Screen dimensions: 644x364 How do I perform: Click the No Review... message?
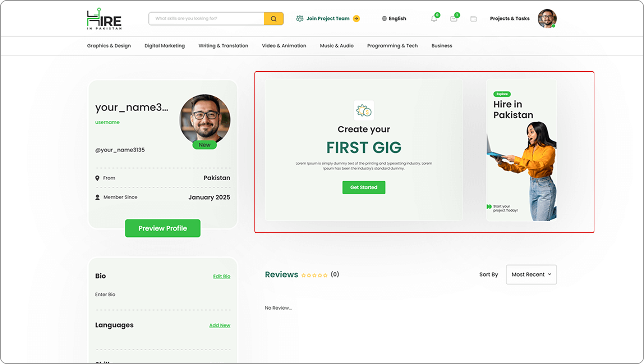click(x=278, y=308)
